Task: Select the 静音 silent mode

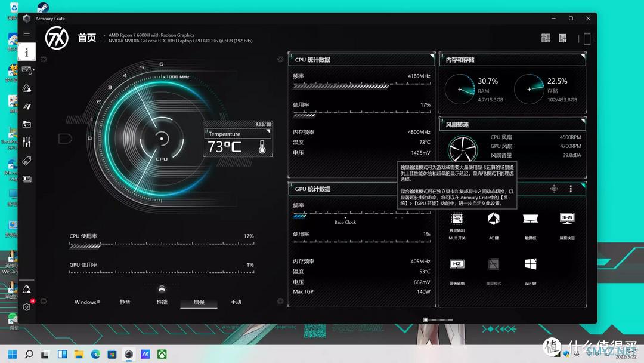Action: click(125, 302)
